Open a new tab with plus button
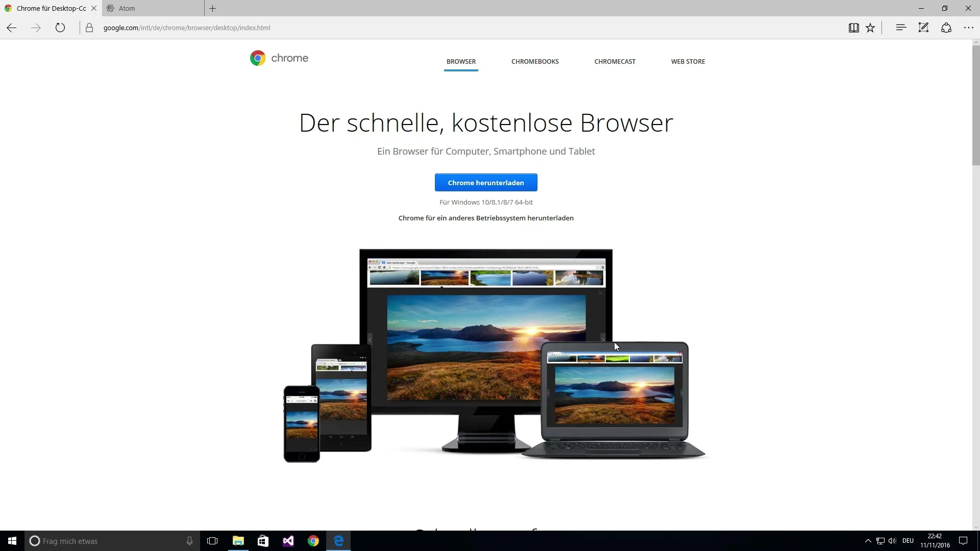This screenshot has height=551, width=980. 213,8
